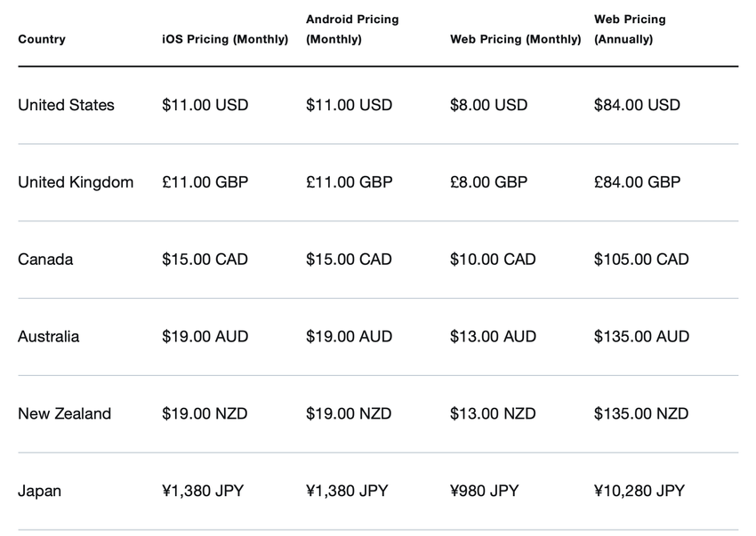Click the $13.00 AUD web monthly price
This screenshot has width=756, height=536.
point(493,337)
